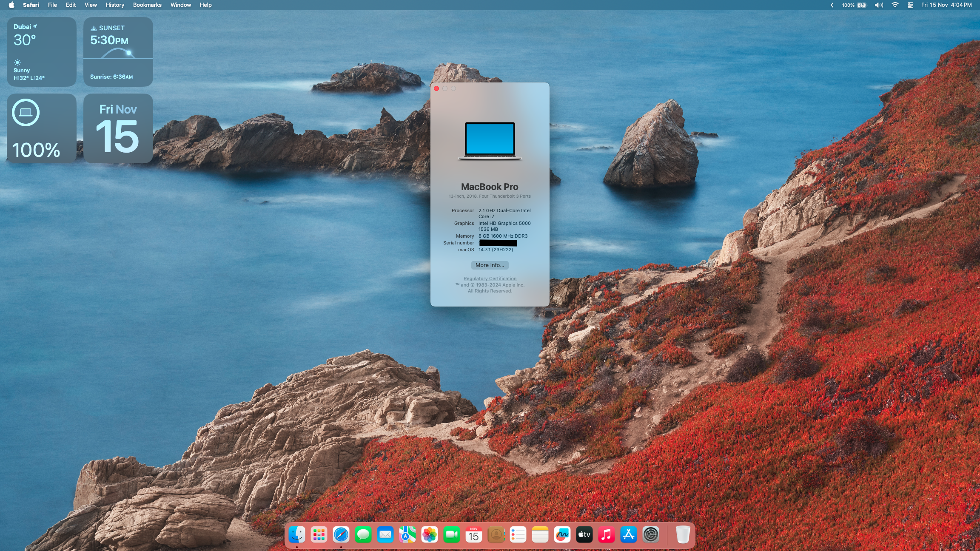Click the battery status icon in menu bar
Viewport: 980px width, 551px height.
coord(855,5)
